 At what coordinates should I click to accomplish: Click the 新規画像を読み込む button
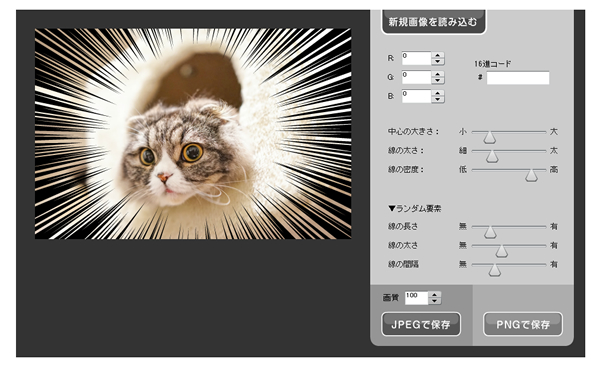pyautogui.click(x=434, y=22)
